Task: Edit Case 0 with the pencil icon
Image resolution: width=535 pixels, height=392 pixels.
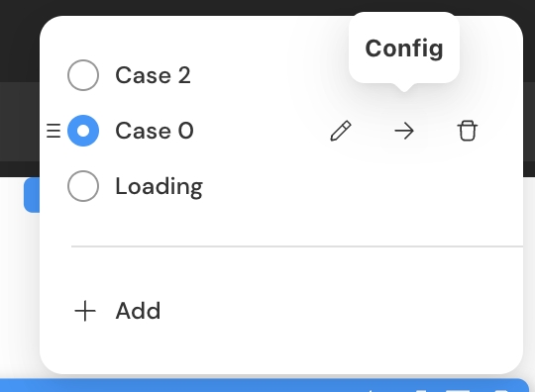Action: [x=341, y=131]
